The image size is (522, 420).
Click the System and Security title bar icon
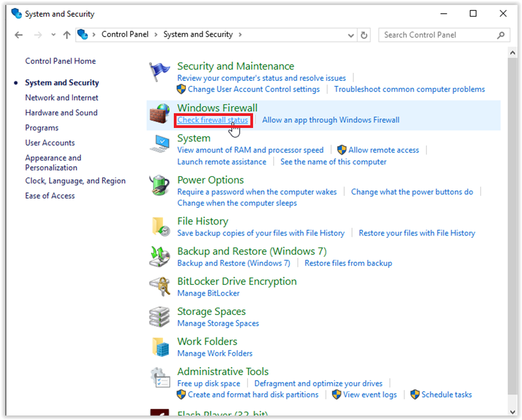[x=16, y=14]
